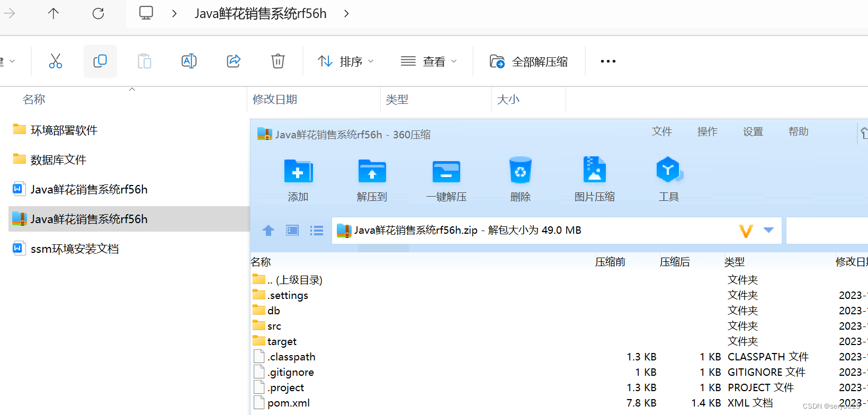Open the 排序 sort dropdown
The width and height of the screenshot is (868, 415).
coord(346,61)
